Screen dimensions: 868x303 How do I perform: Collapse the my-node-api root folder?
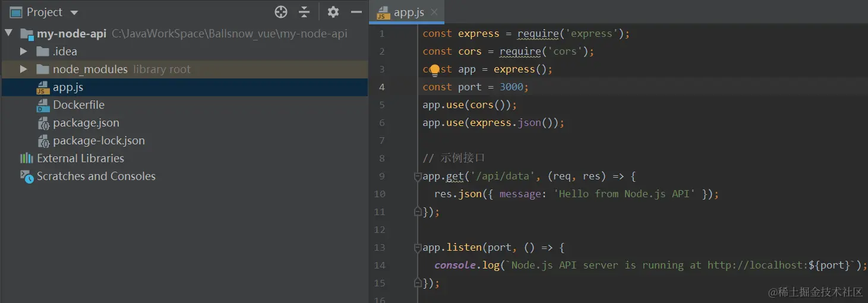click(9, 34)
